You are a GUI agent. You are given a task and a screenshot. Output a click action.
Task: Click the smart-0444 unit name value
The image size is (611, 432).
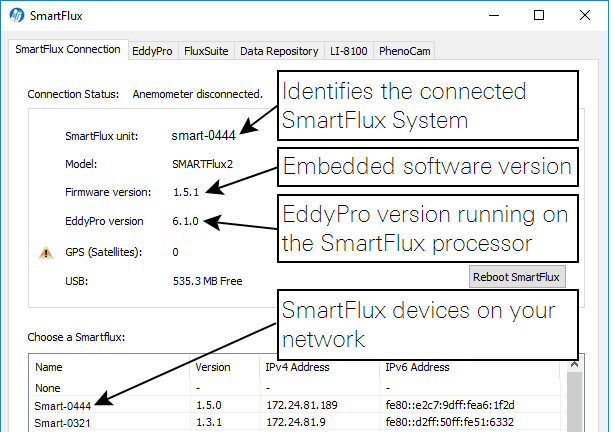pos(203,136)
